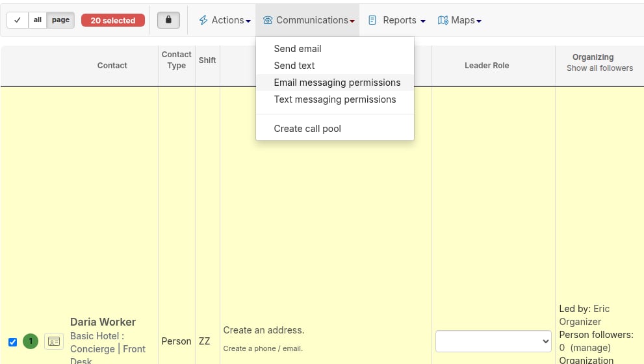The image size is (644, 364).
Task: Uncheck Daria Worker's row checkbox
Action: coord(13,342)
